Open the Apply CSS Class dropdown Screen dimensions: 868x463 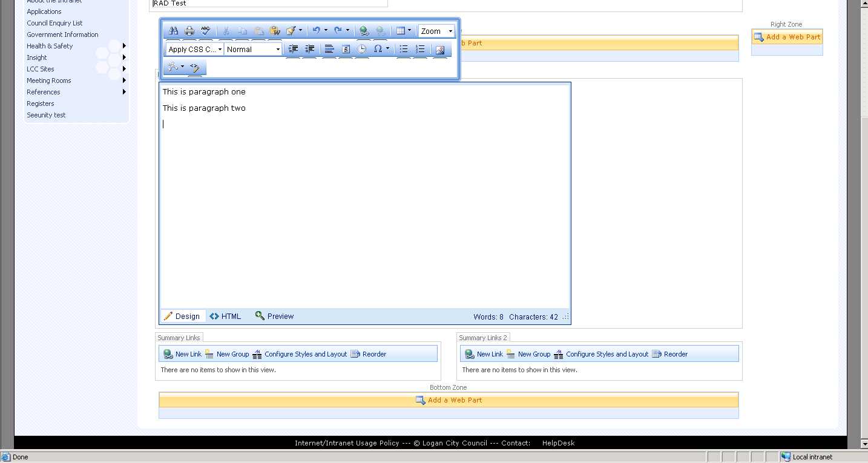point(195,50)
